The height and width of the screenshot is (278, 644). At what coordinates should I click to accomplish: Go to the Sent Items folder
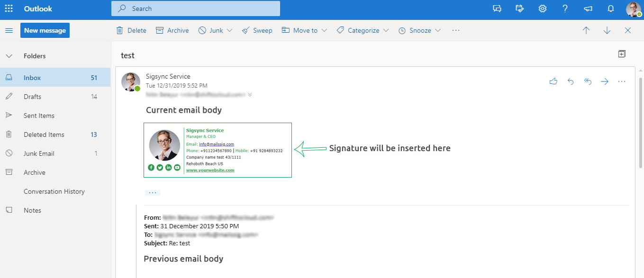tap(39, 116)
